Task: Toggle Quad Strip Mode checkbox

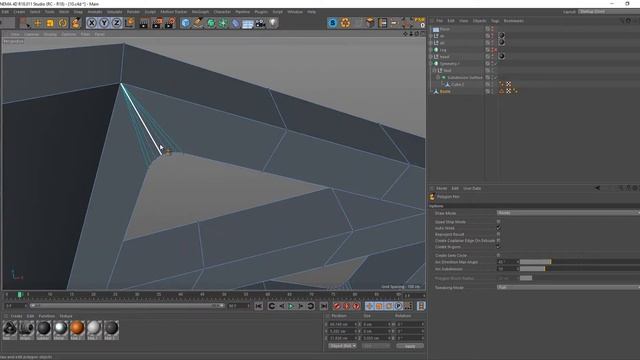Action: tap(498, 222)
